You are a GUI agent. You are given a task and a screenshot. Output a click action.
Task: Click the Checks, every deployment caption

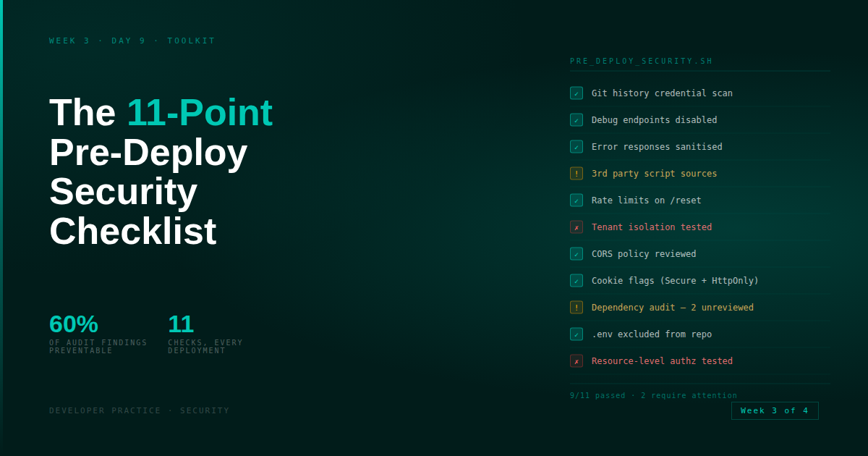click(205, 347)
